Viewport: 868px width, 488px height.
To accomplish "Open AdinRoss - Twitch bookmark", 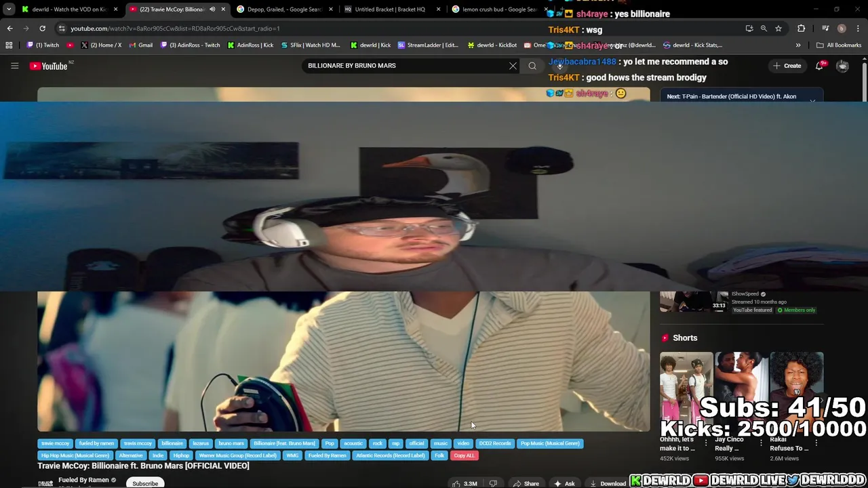I will pyautogui.click(x=190, y=45).
